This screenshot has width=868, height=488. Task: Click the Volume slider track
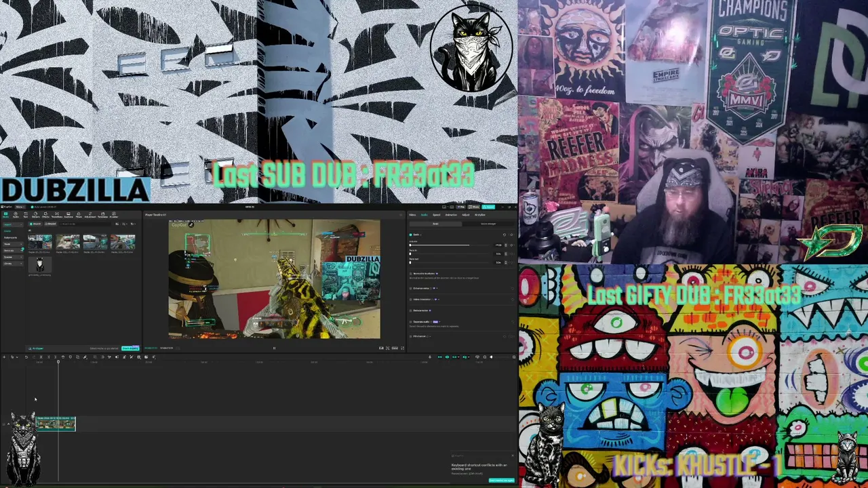pyautogui.click(x=451, y=245)
